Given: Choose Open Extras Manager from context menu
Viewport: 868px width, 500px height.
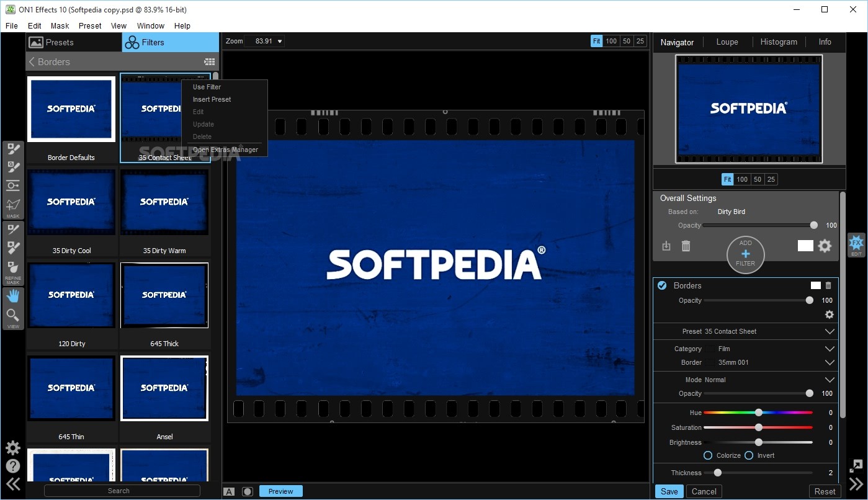Looking at the screenshot, I should tap(225, 150).
